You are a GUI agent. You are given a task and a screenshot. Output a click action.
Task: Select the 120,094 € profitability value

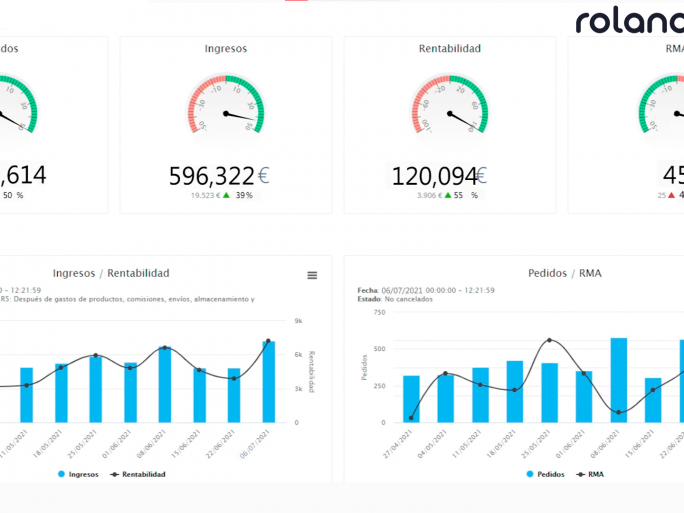pyautogui.click(x=439, y=176)
